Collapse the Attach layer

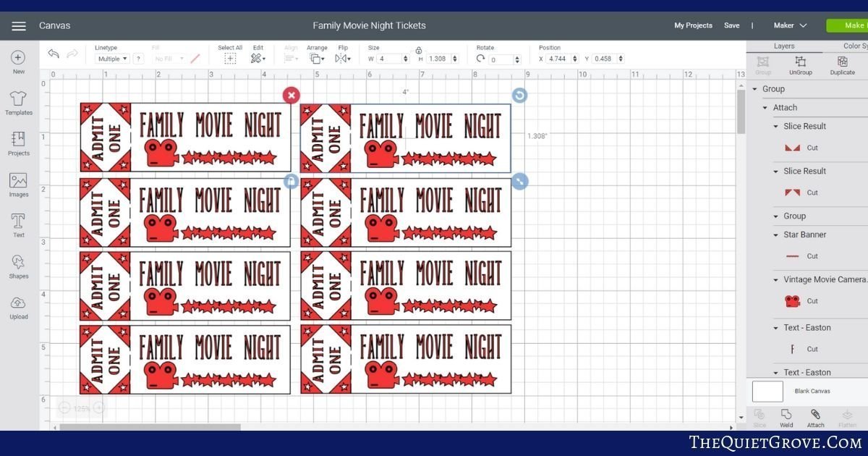coord(765,108)
